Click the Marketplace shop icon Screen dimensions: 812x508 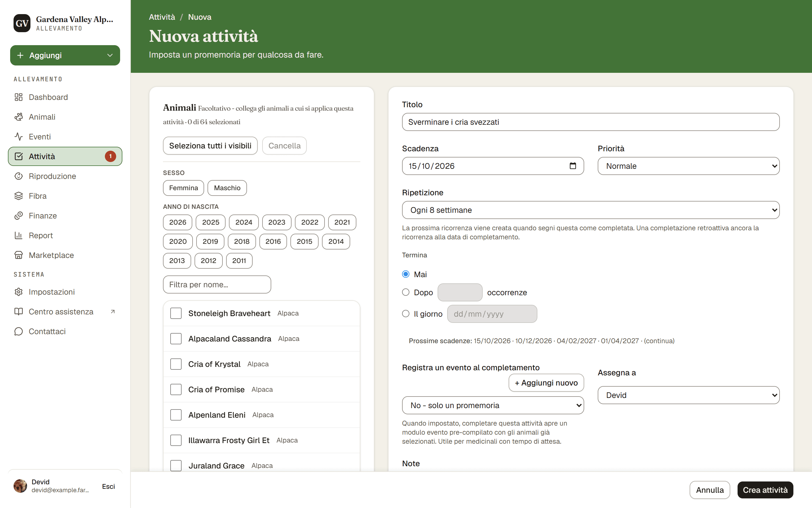[x=18, y=255]
